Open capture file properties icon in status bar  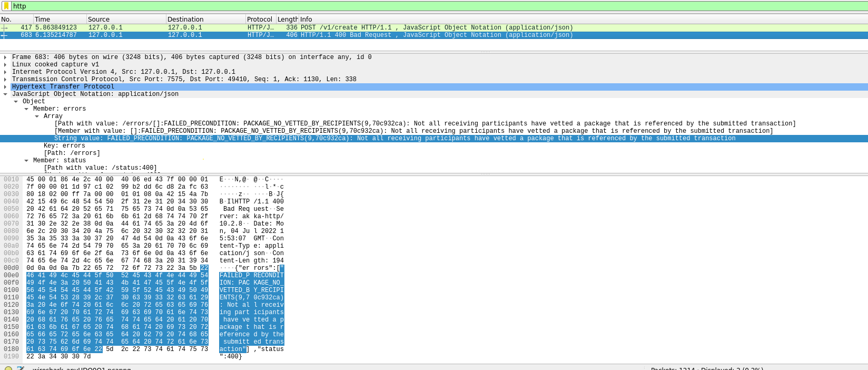tap(21, 368)
